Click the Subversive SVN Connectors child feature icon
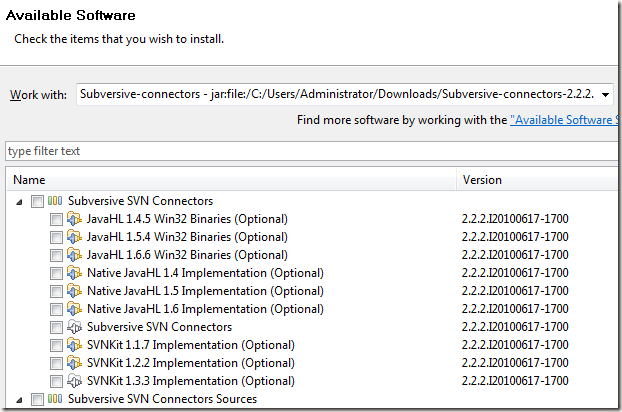Viewport: 622px width, 412px height. tap(74, 327)
